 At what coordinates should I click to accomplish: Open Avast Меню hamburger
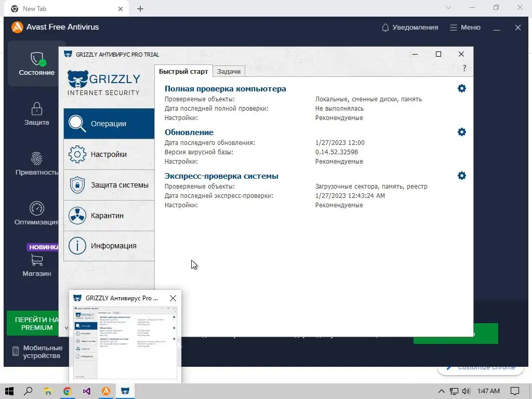(465, 28)
